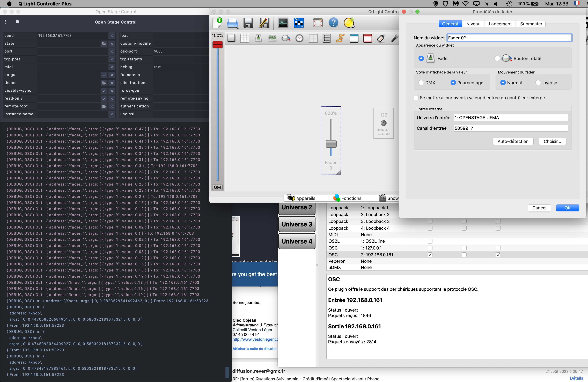Viewport: 588px width, 382px height.
Task: Select Normal fader movement
Action: pos(503,83)
